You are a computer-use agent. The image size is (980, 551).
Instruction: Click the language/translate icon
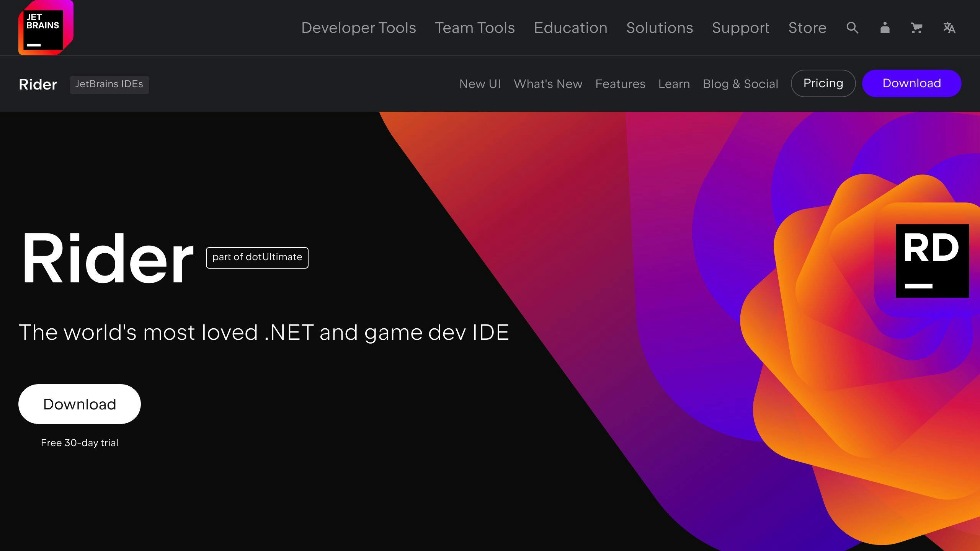point(950,28)
